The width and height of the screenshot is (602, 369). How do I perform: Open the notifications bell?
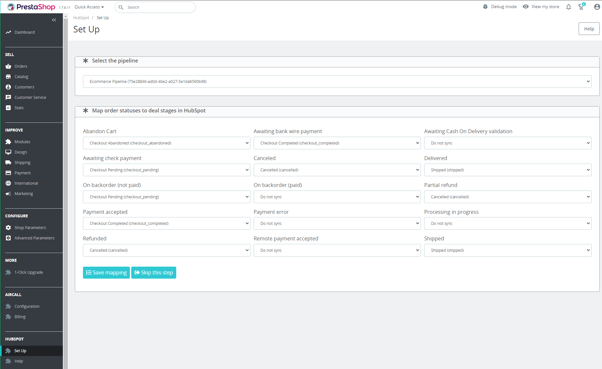569,7
